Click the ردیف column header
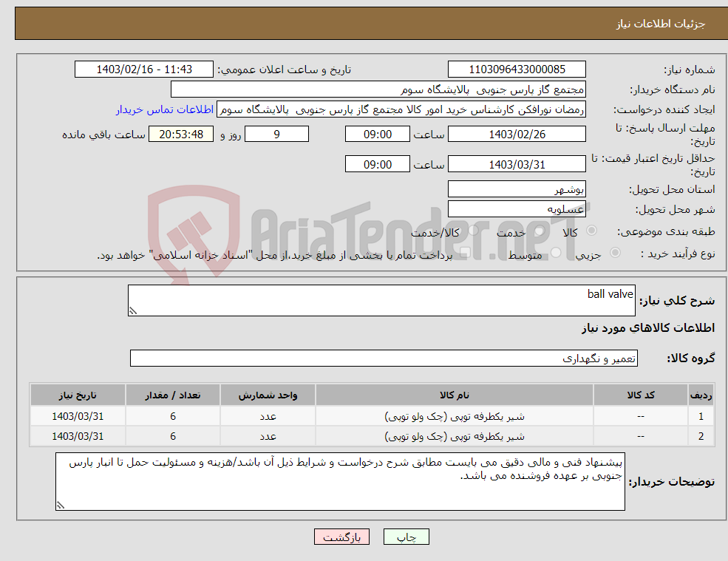Screen dimensions: 728x561 click(701, 395)
